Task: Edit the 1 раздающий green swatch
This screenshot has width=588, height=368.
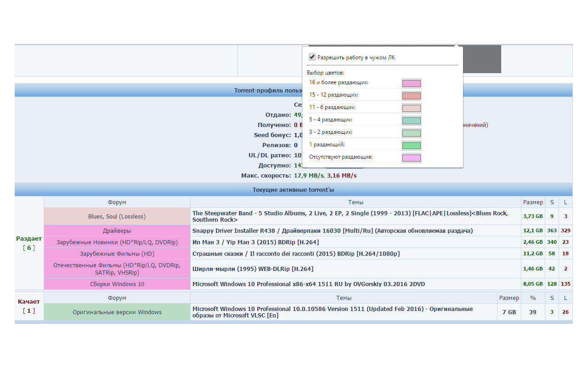Action: point(411,145)
